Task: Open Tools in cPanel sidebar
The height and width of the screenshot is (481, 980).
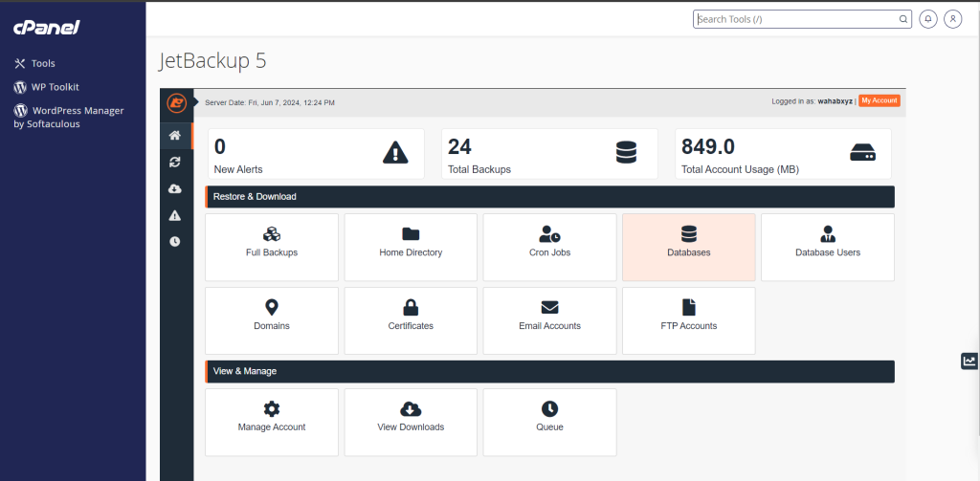Action: pyautogui.click(x=43, y=63)
